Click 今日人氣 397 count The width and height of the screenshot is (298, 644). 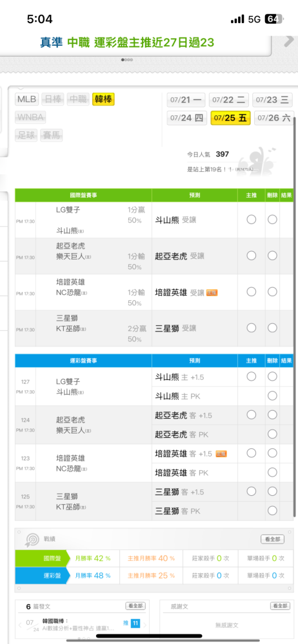pos(208,155)
